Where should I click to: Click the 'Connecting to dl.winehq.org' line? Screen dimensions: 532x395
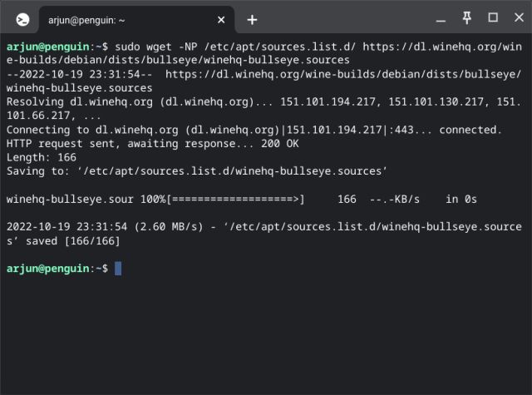coord(254,130)
